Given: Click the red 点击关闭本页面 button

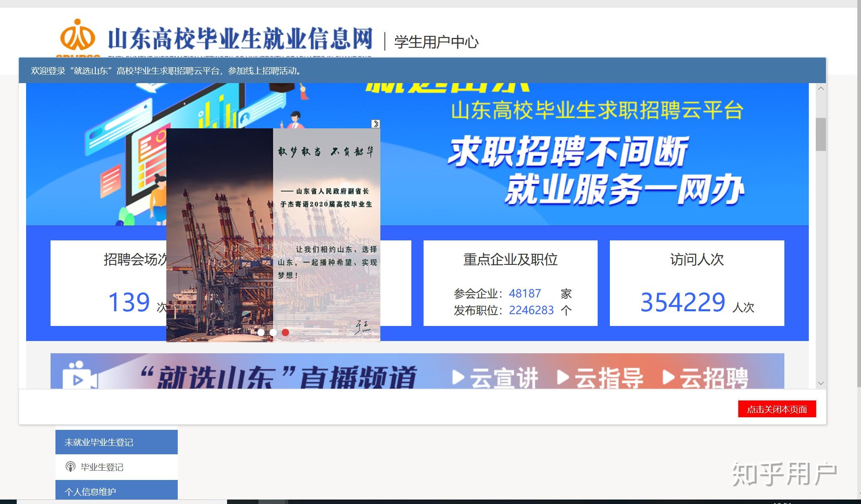Looking at the screenshot, I should pyautogui.click(x=777, y=409).
